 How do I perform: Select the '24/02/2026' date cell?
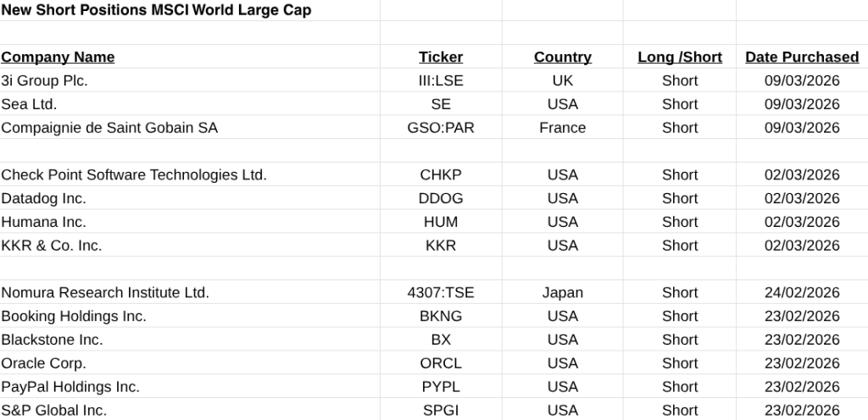click(x=802, y=293)
